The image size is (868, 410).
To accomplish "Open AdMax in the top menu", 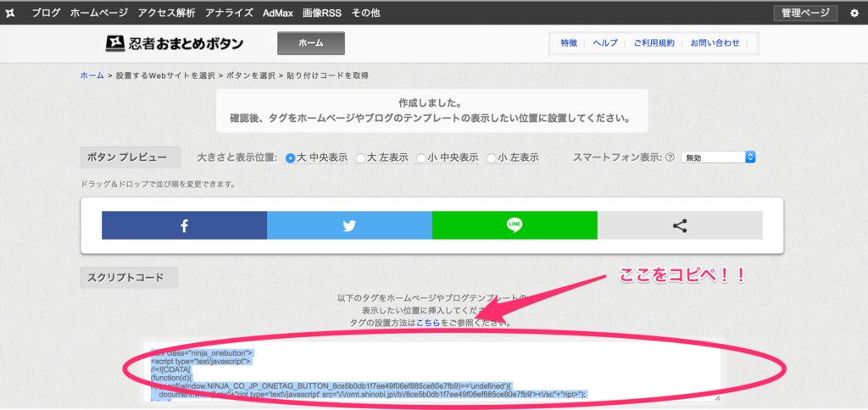I will click(x=278, y=14).
